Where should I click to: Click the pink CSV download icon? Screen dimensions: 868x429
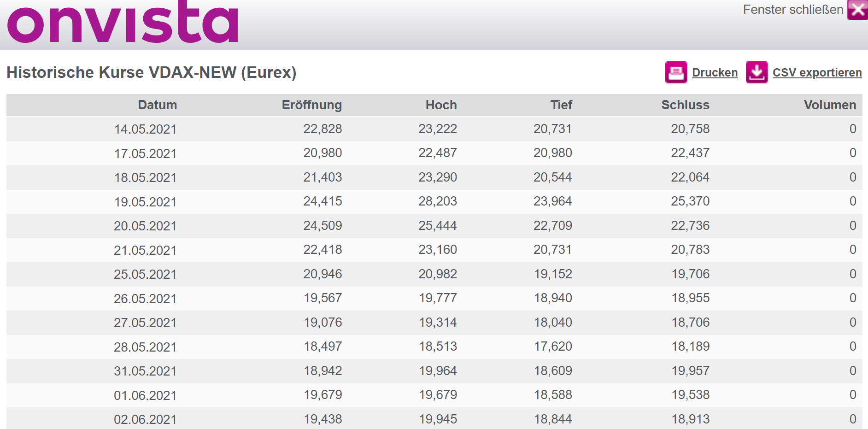pos(757,72)
